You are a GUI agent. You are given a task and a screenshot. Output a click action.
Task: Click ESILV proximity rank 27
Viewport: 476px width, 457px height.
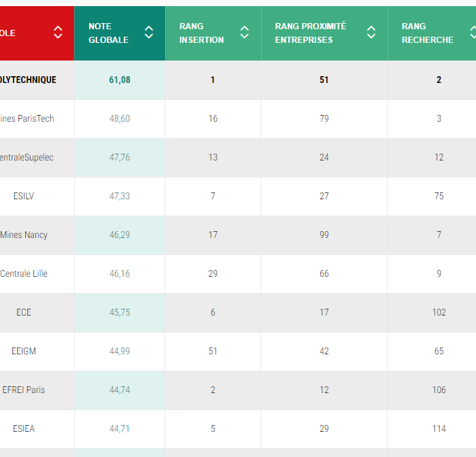[x=324, y=196]
